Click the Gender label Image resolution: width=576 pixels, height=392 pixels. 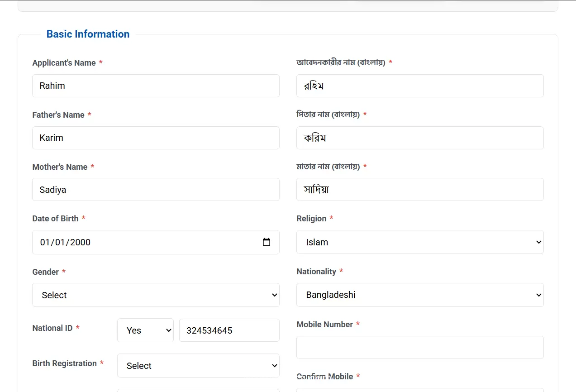(x=46, y=272)
